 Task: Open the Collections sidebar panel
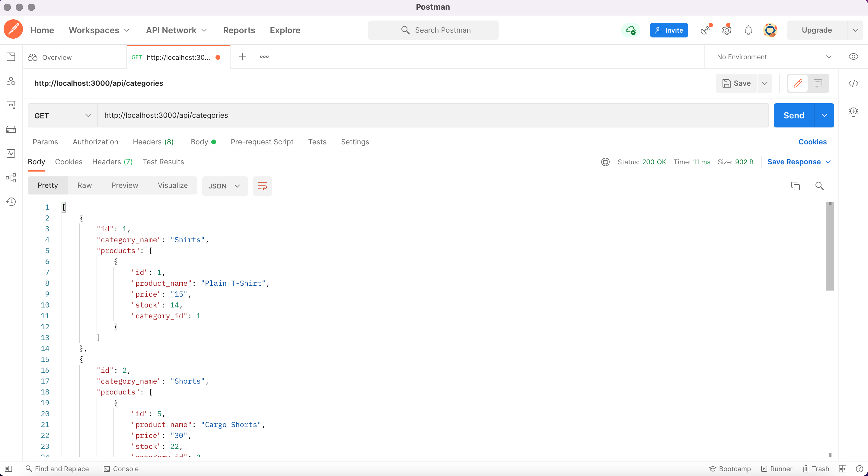click(11, 57)
